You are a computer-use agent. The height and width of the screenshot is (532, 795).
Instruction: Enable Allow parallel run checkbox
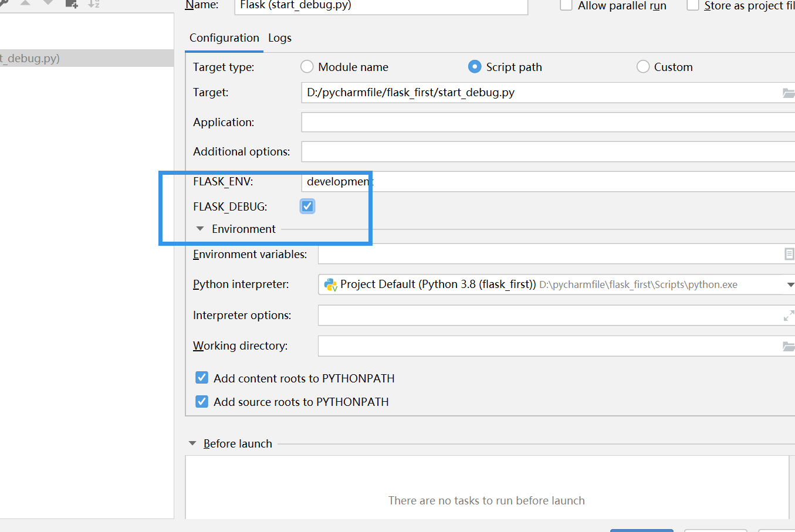click(x=566, y=5)
